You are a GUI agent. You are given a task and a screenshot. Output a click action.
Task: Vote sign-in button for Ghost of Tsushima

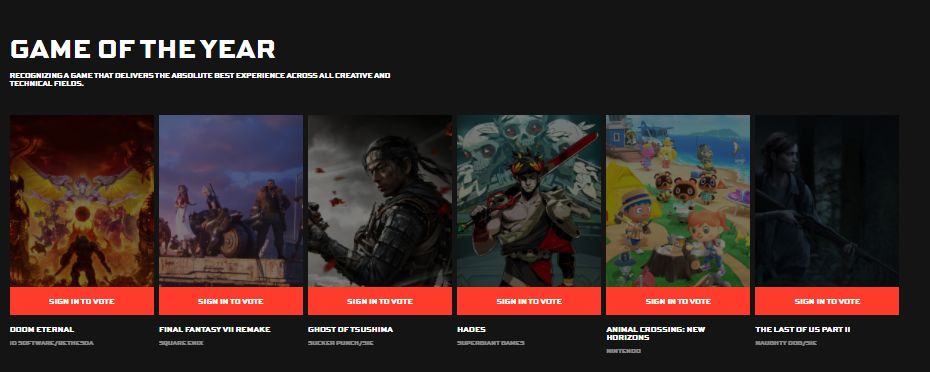[x=380, y=301]
